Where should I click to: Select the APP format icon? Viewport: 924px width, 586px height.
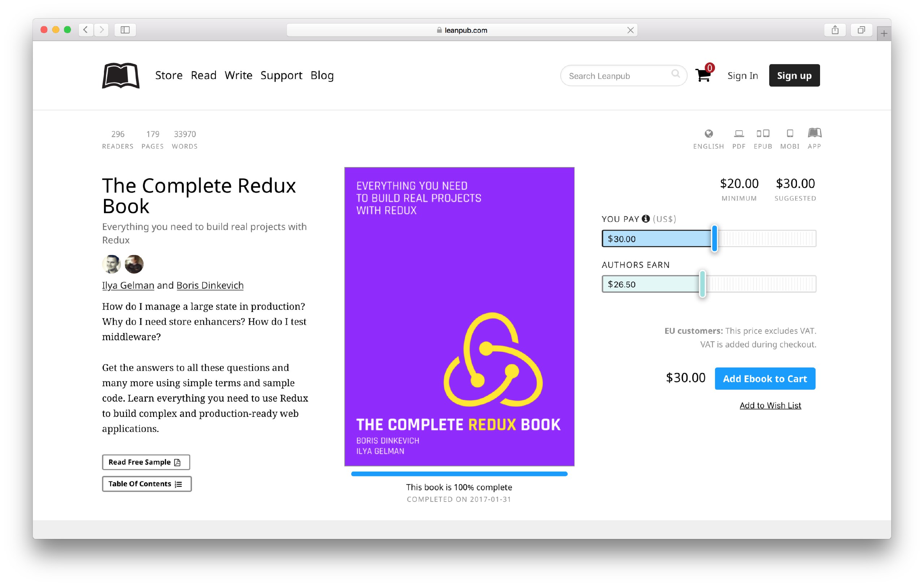pyautogui.click(x=814, y=133)
